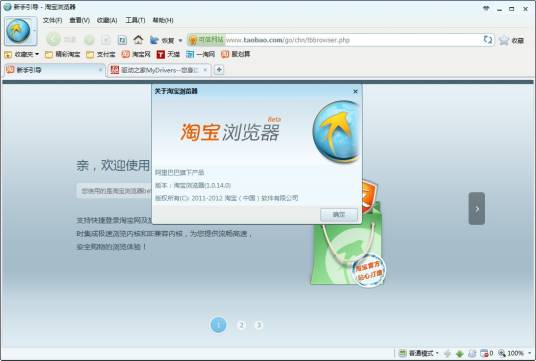
Task: Click the green Forward arrow button
Action: pyautogui.click(x=89, y=40)
